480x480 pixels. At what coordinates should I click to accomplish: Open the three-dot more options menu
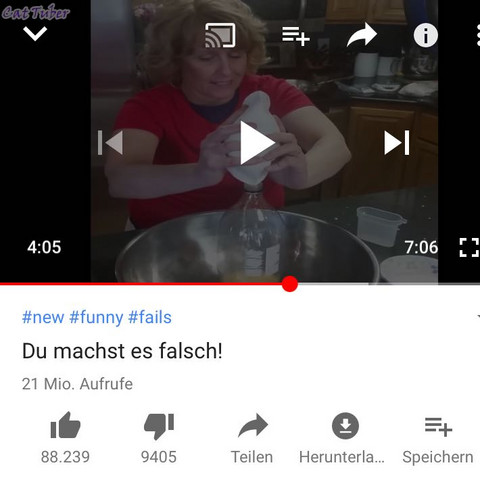point(478,35)
